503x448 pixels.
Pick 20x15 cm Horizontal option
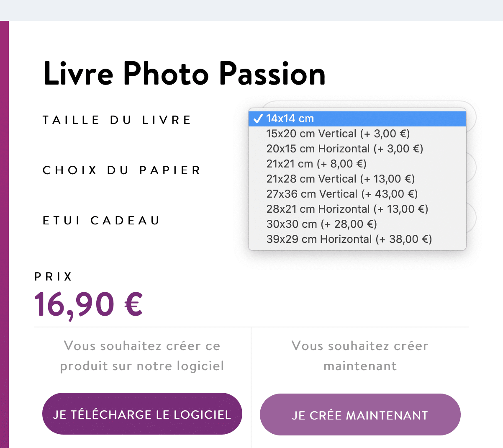[344, 149]
